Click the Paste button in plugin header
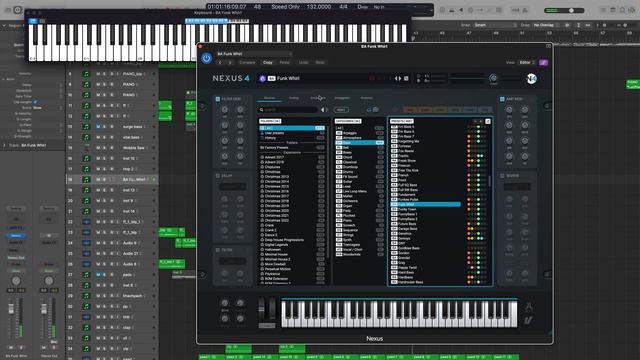The width and height of the screenshot is (640, 360). [284, 62]
